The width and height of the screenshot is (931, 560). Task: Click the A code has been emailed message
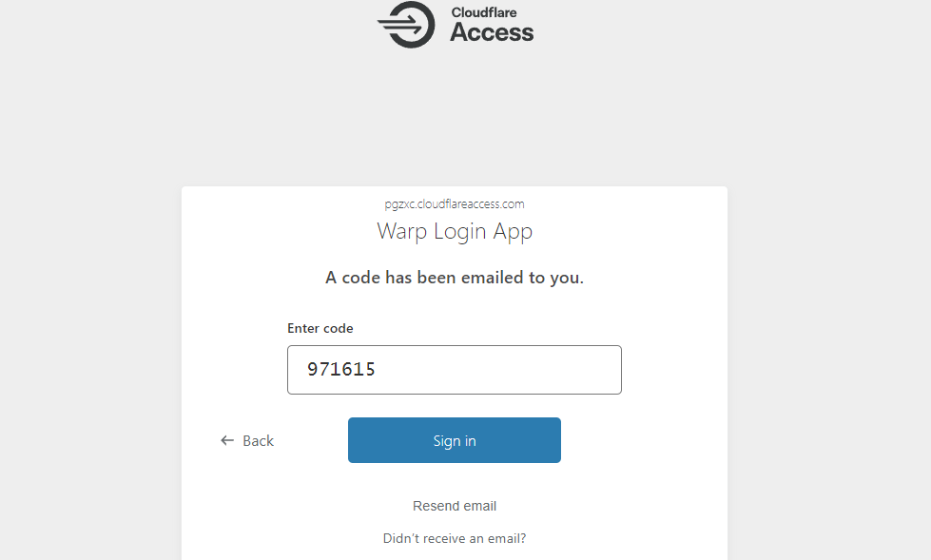[x=455, y=278]
